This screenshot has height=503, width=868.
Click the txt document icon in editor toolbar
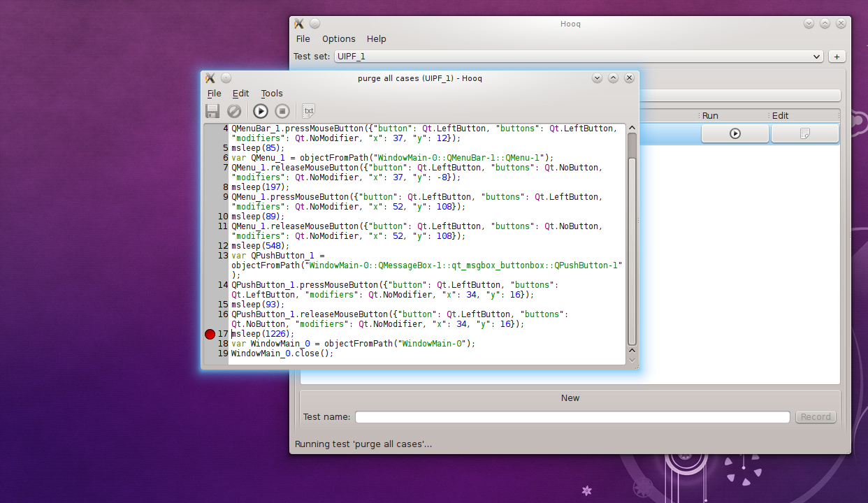(308, 111)
